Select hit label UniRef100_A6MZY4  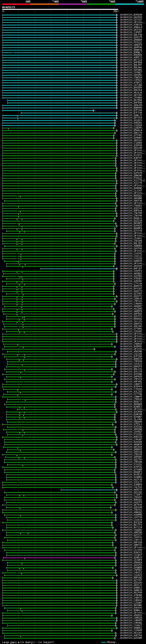(x=131, y=490)
